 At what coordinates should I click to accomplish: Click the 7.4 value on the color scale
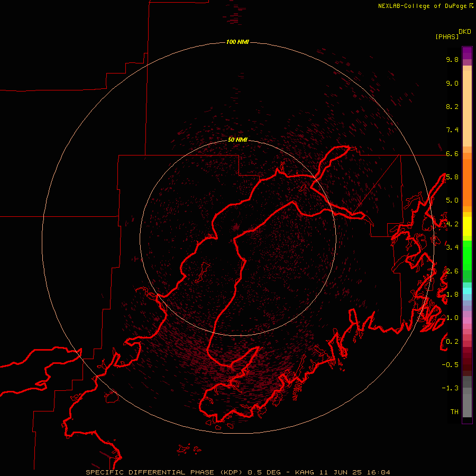coord(452,130)
